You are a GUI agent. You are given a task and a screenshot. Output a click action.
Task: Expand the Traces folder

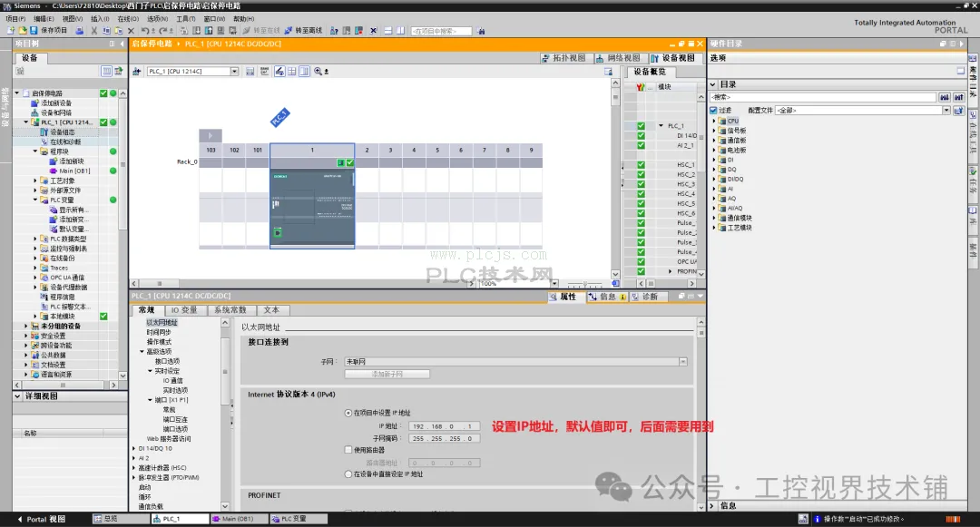[35, 268]
